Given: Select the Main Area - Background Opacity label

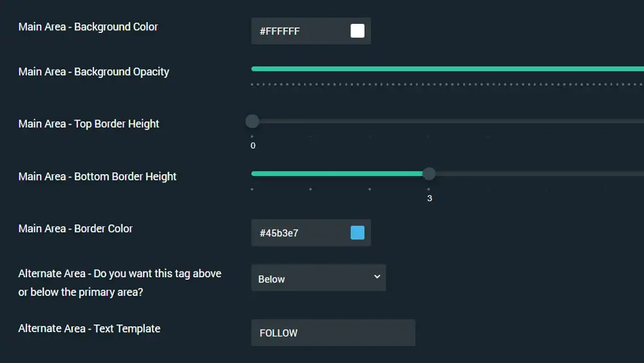Looking at the screenshot, I should coord(93,72).
